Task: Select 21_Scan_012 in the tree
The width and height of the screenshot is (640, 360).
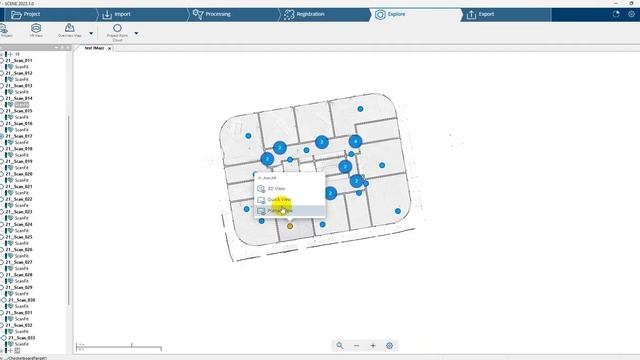Action: (x=19, y=73)
